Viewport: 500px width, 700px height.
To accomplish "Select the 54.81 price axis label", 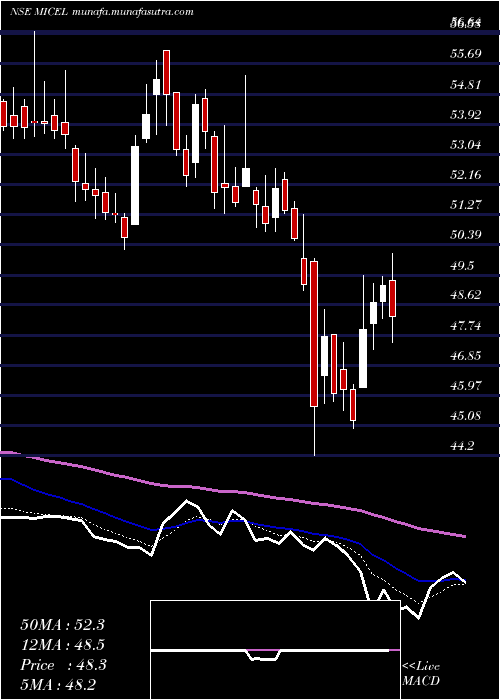I will [466, 84].
